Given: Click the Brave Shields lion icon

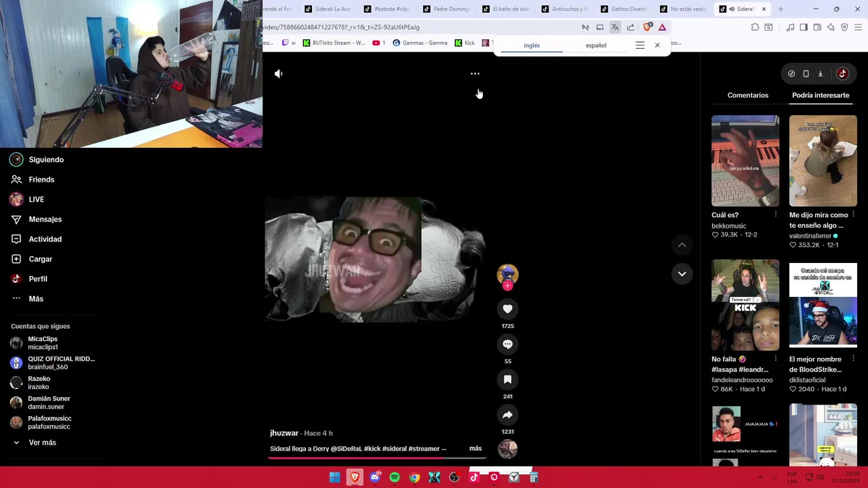Looking at the screenshot, I should click(647, 27).
